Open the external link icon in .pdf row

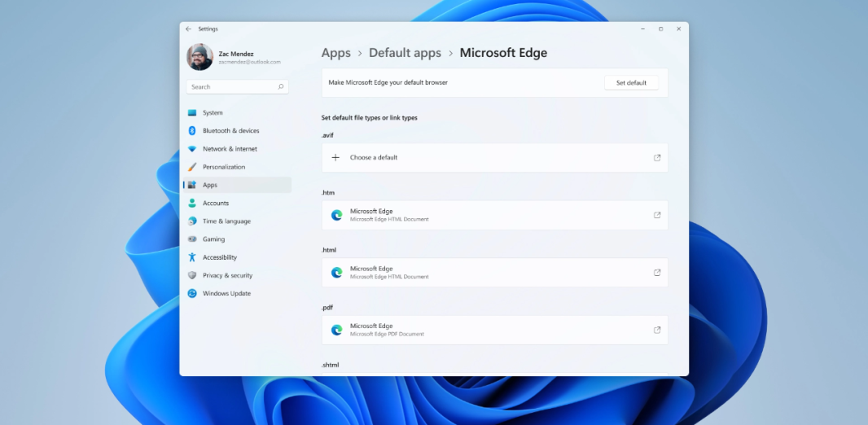click(x=657, y=331)
